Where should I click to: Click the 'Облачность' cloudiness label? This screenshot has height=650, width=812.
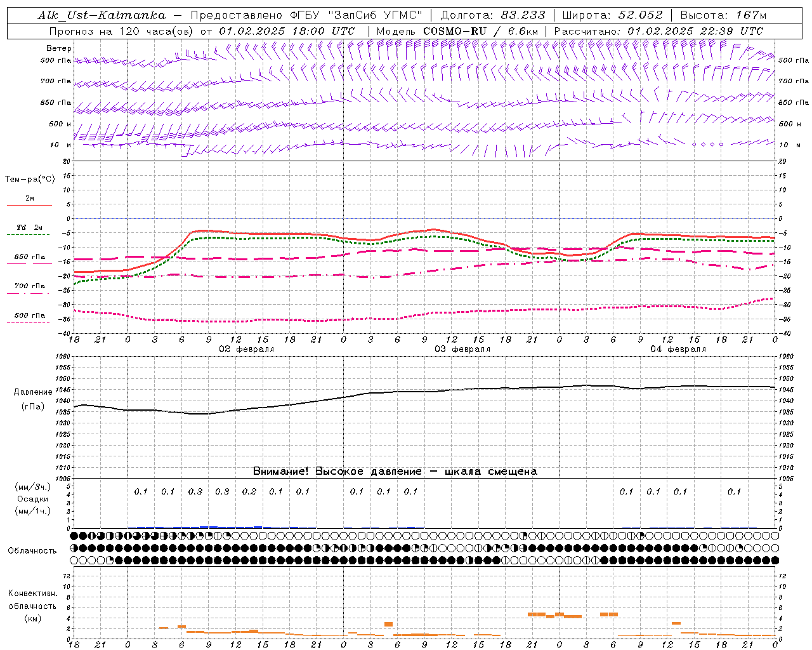[32, 551]
